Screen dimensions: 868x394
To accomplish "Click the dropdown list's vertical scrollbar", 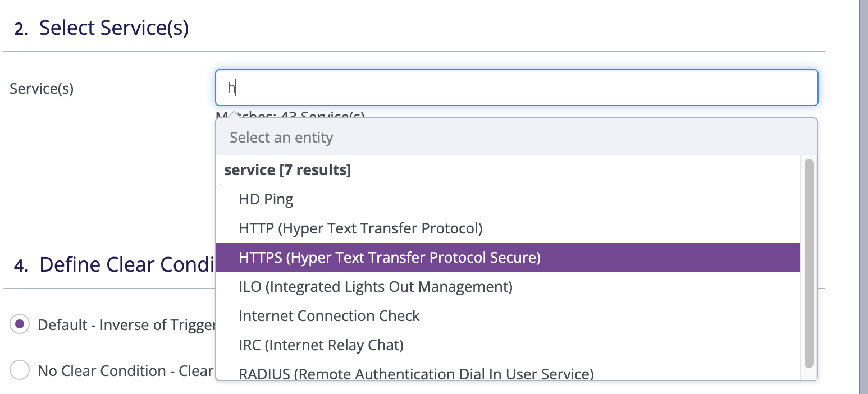I will click(x=808, y=264).
